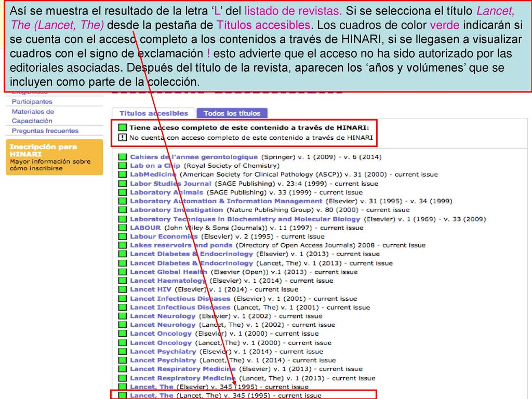532x399 pixels.
Task: Open Lancet Neurology (Elsevier) link
Action: tap(163, 316)
